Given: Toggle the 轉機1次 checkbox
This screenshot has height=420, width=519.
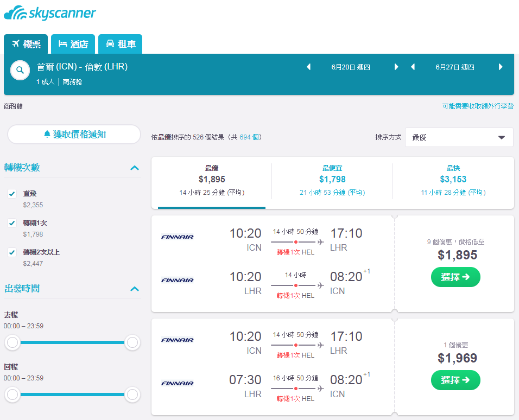Looking at the screenshot, I should click(x=12, y=223).
